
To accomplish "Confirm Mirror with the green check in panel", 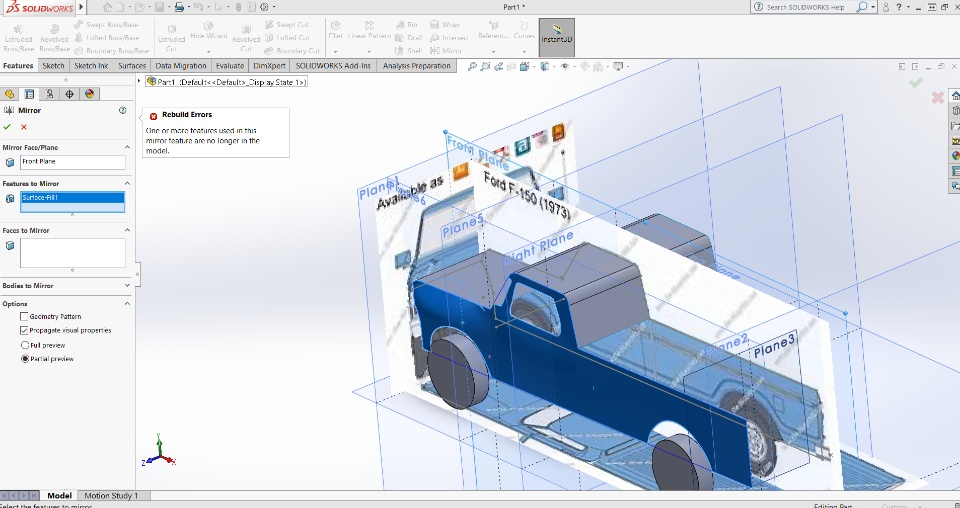I will click(7, 127).
